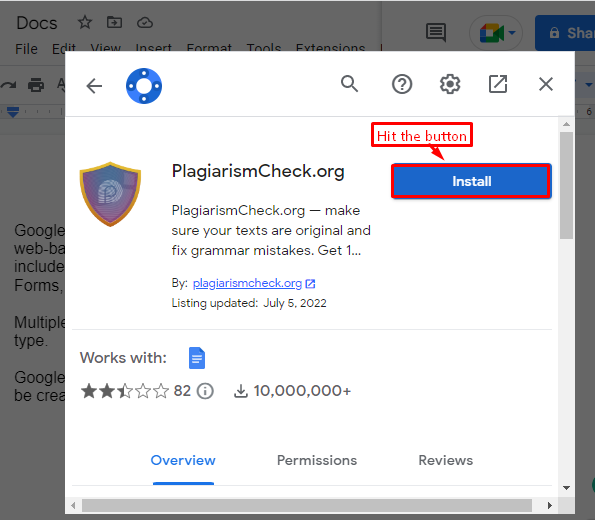Click the vertical scrollbar thumb in the dialog
This screenshot has height=520, width=595.
[x=566, y=185]
